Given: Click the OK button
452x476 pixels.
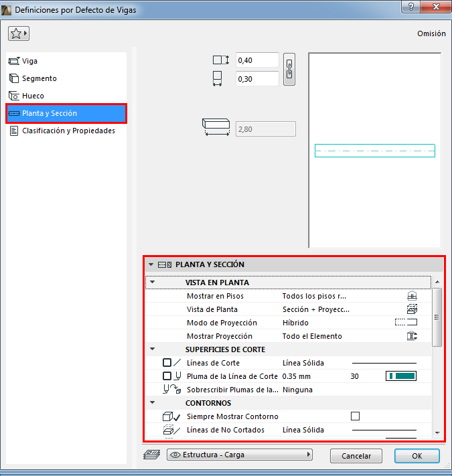Looking at the screenshot, I should click(x=417, y=456).
